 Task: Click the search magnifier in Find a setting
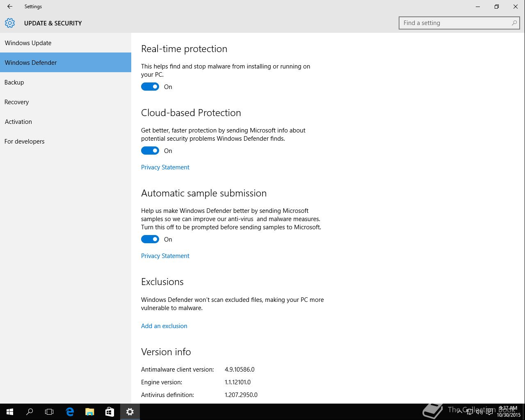pyautogui.click(x=514, y=23)
